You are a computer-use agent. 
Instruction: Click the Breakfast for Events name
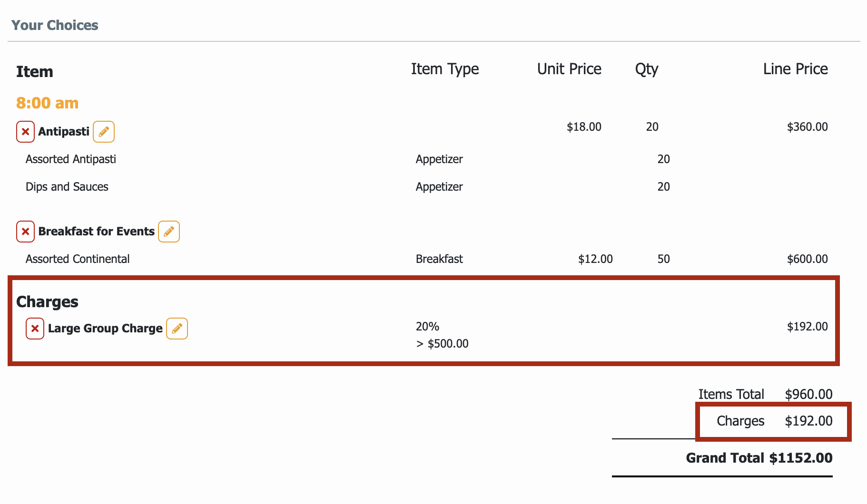click(97, 232)
